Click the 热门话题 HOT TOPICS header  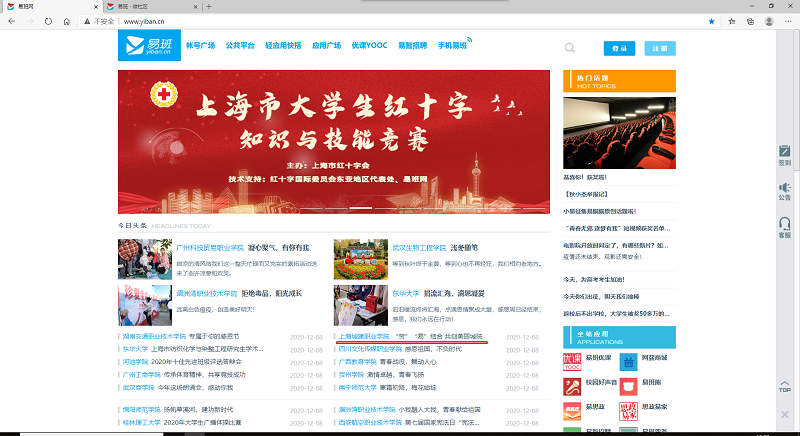tap(619, 81)
